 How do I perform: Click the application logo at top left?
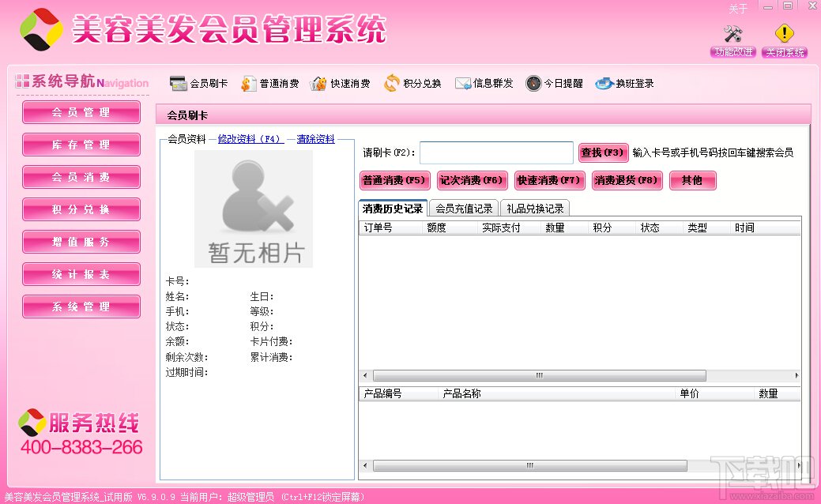coord(41,29)
